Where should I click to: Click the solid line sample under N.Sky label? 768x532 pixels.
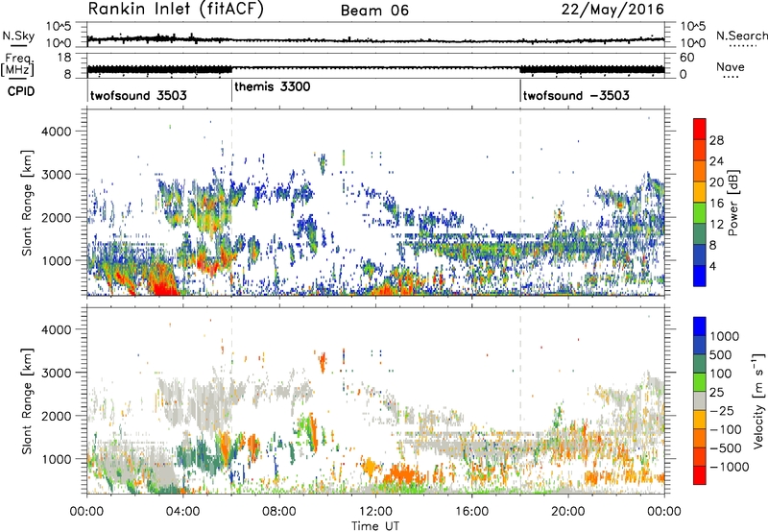click(18, 45)
